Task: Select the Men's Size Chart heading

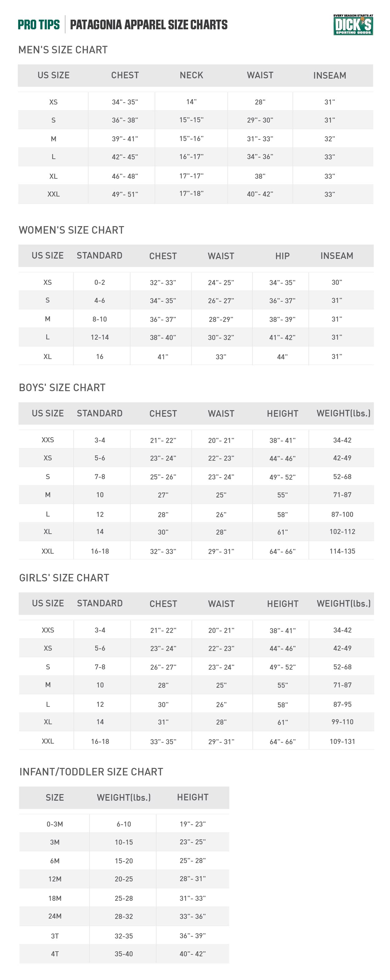Action: point(63,50)
